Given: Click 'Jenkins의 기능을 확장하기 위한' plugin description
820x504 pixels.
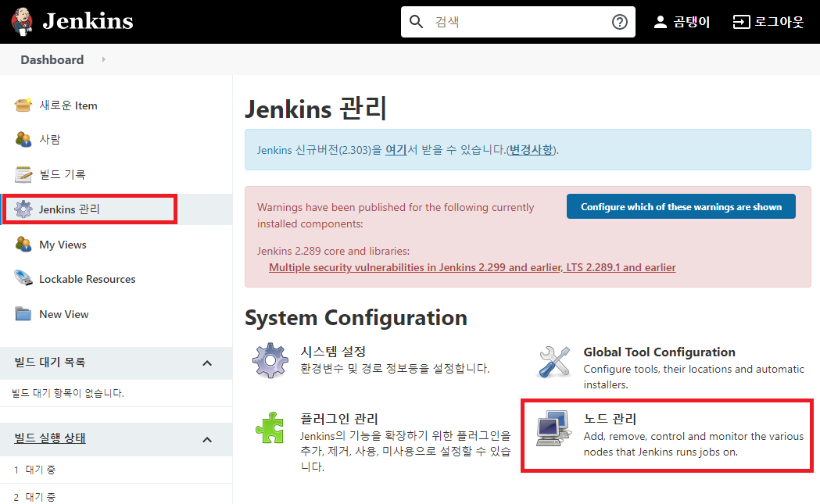Looking at the screenshot, I should (405, 451).
